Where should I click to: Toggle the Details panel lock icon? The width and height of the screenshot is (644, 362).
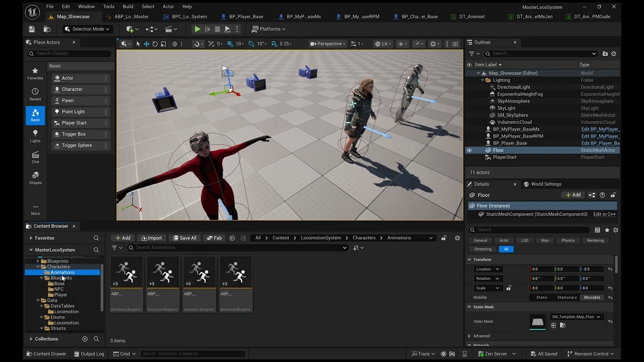click(x=613, y=195)
